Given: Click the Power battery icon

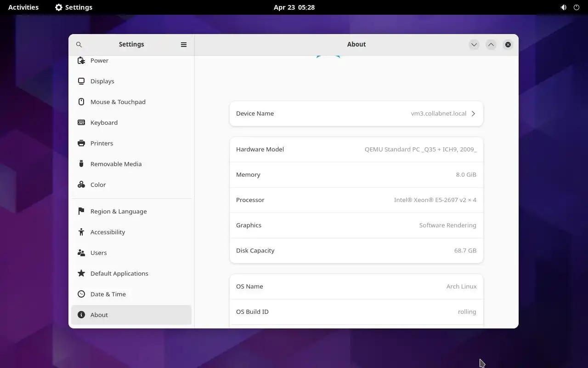Looking at the screenshot, I should point(81,61).
